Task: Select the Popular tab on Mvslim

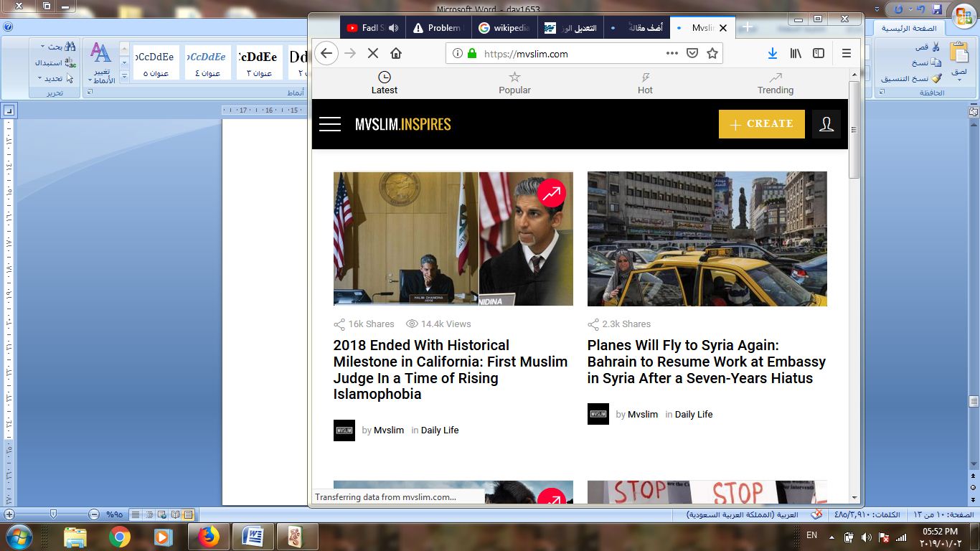Action: tap(514, 83)
